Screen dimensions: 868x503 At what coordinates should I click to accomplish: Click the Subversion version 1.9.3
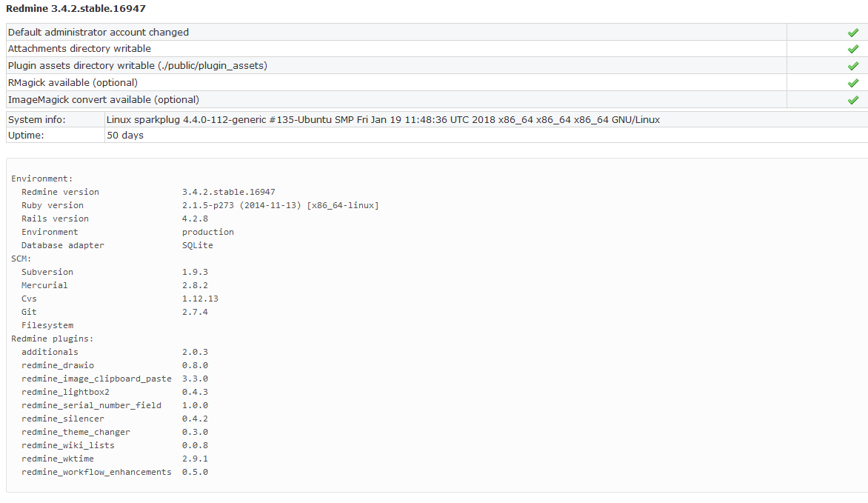(x=195, y=271)
